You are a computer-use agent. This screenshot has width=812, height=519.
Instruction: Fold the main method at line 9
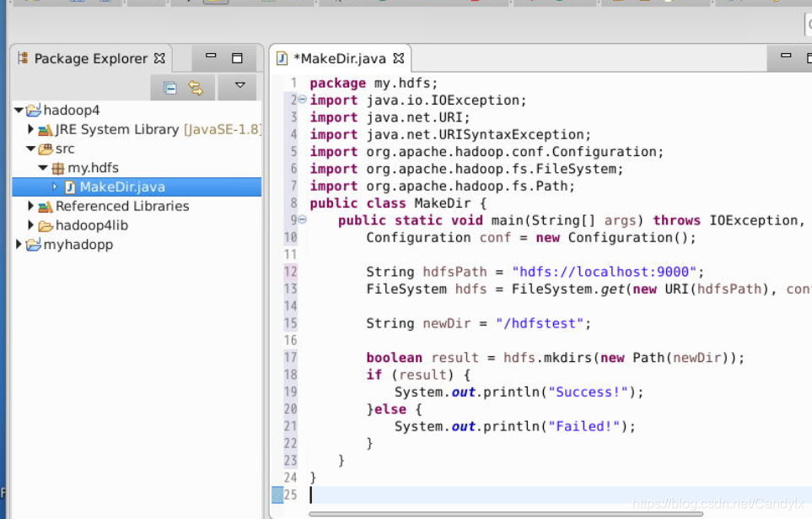pos(303,219)
